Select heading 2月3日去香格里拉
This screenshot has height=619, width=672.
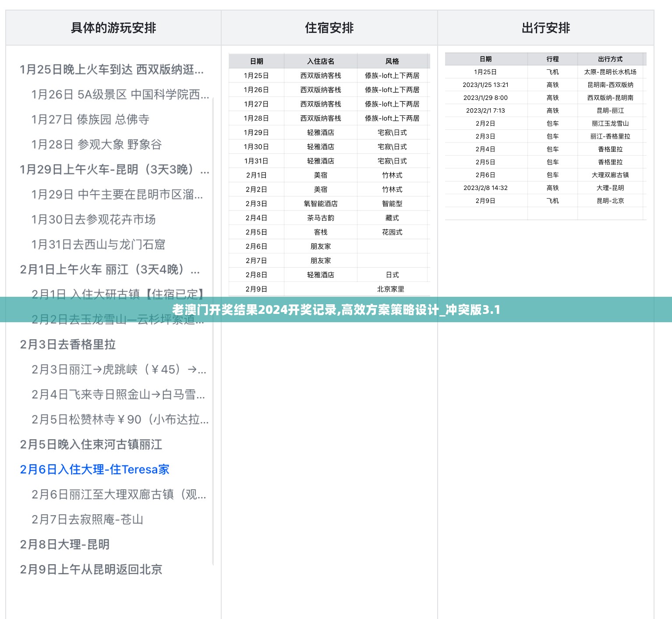(68, 344)
